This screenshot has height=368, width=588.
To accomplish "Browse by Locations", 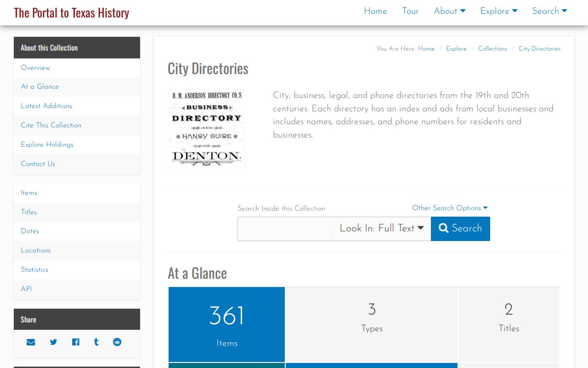I will click(x=77, y=250).
